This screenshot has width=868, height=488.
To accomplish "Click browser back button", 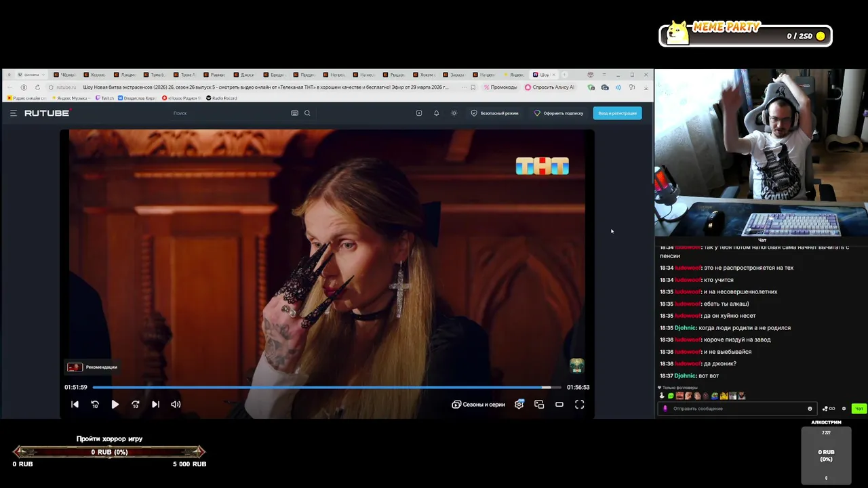I will [x=10, y=87].
